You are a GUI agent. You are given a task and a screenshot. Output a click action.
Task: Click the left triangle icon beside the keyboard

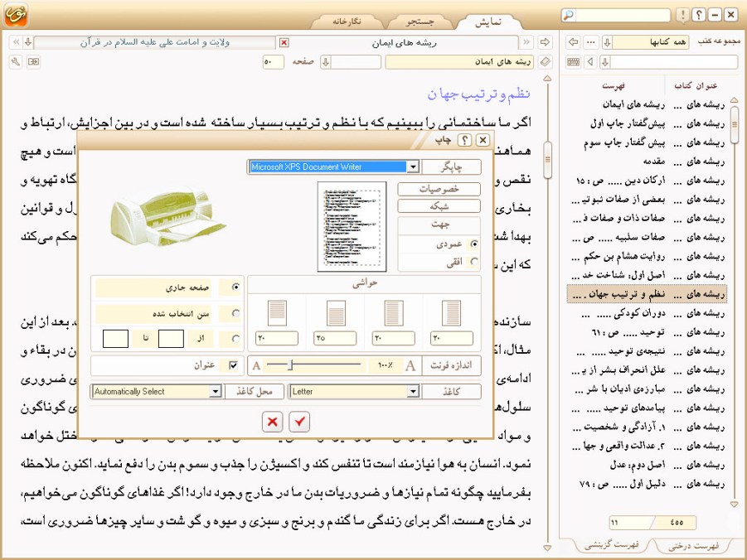(x=591, y=62)
